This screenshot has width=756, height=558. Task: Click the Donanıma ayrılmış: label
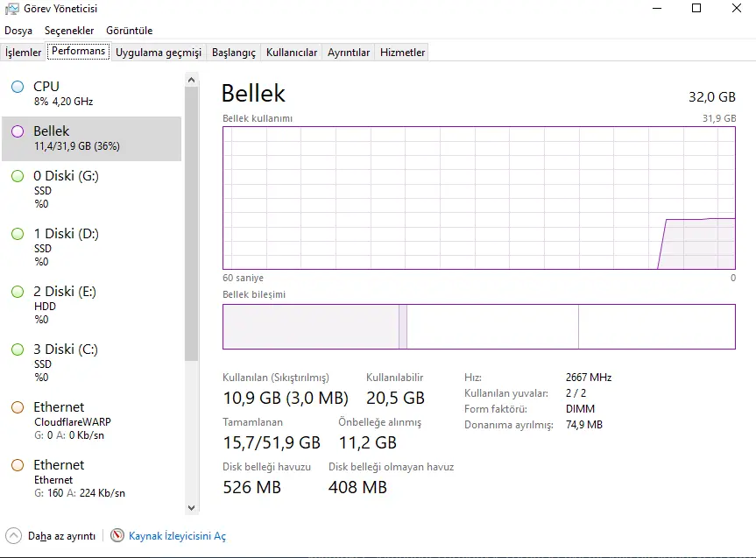click(509, 425)
